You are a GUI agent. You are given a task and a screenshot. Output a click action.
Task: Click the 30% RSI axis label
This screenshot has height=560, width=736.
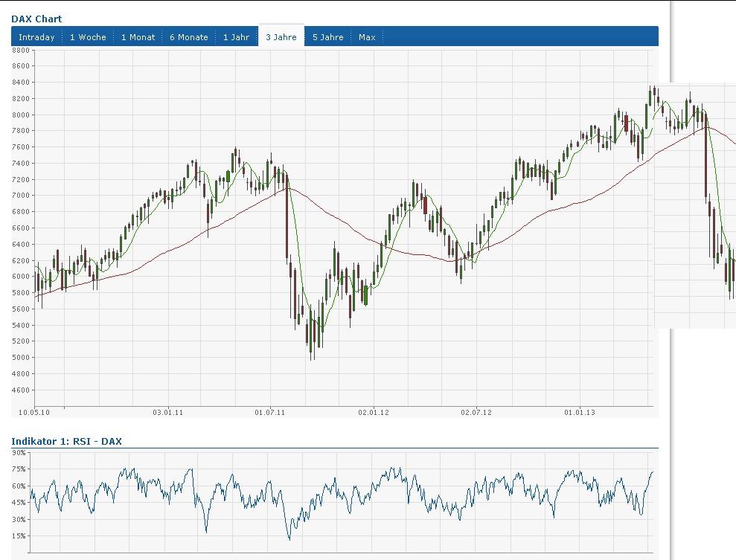click(19, 520)
